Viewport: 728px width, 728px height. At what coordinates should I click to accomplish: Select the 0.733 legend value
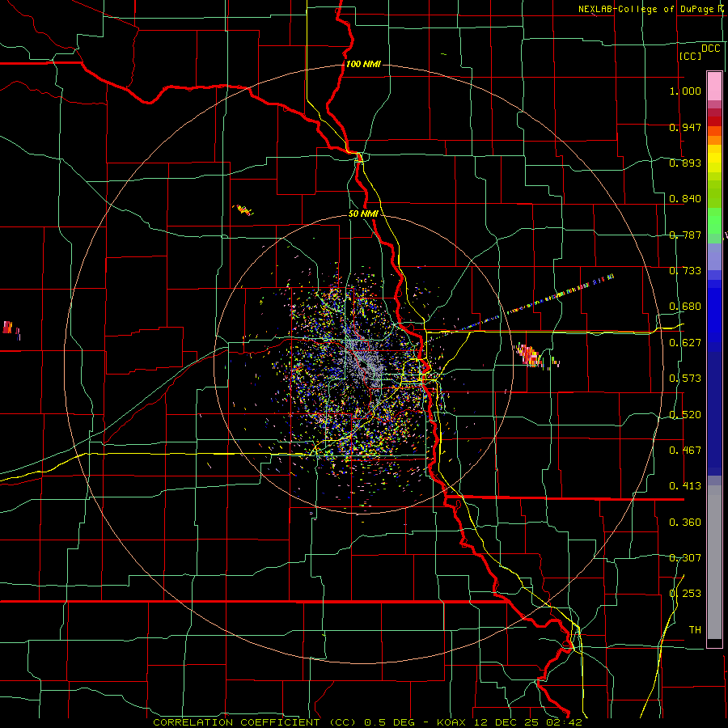[x=685, y=271]
